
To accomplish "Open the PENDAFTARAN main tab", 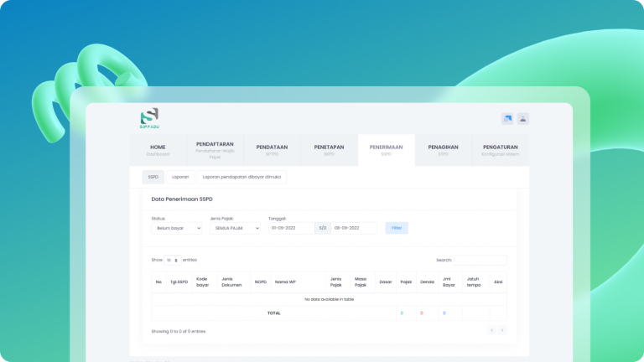I will (x=215, y=150).
